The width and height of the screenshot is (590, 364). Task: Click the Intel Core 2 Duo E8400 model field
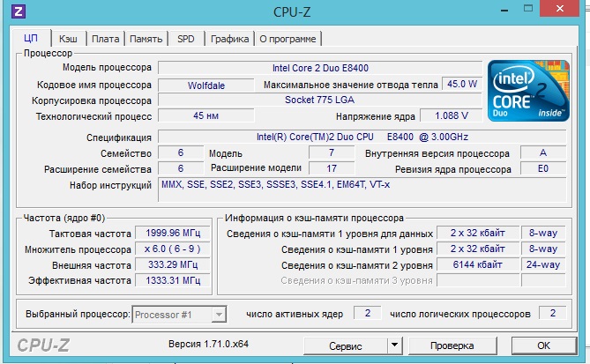coord(320,68)
